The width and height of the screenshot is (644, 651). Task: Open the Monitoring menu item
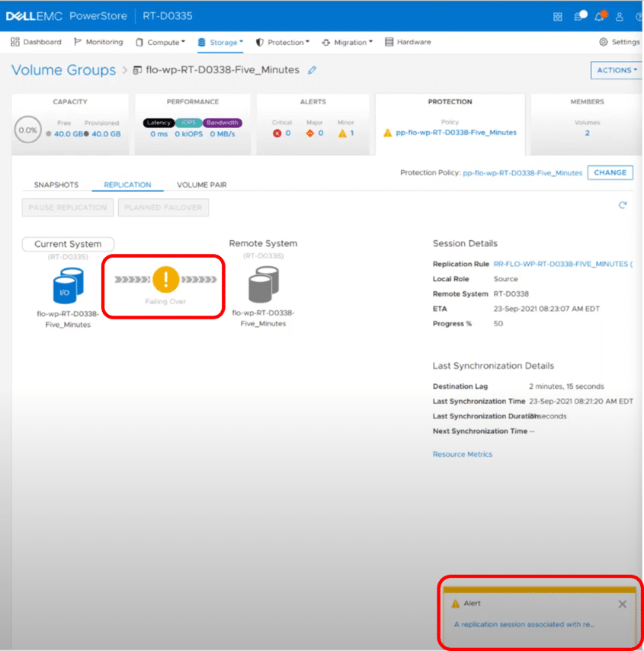(98, 42)
